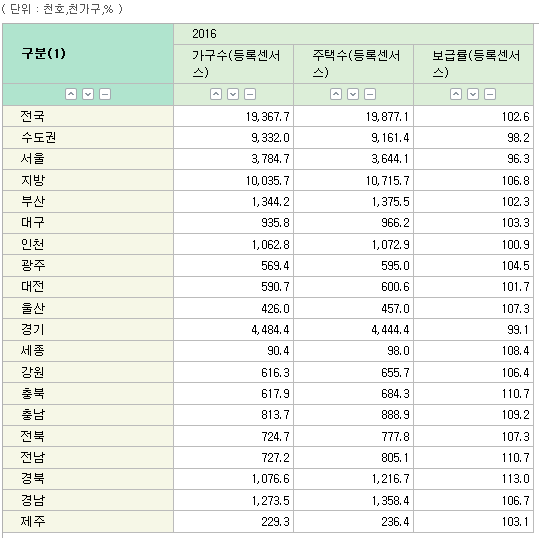Click the 617.9 household value for 충북

[275, 394]
